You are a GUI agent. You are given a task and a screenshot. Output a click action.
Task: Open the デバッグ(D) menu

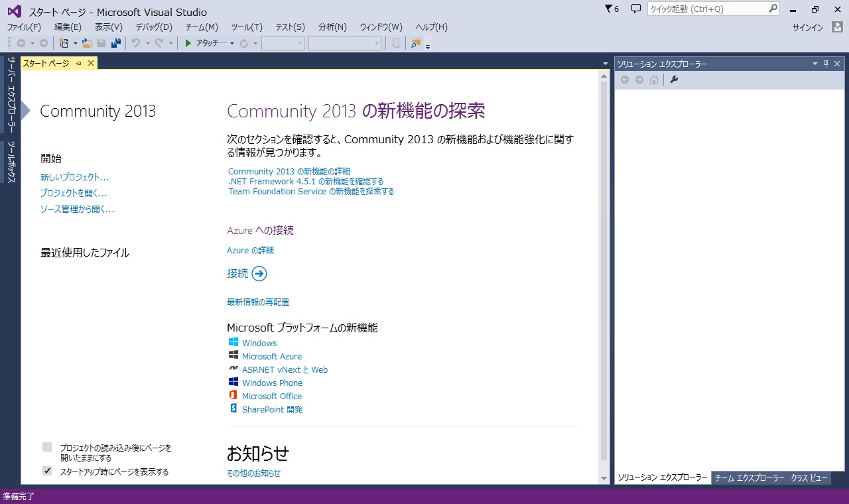(154, 27)
